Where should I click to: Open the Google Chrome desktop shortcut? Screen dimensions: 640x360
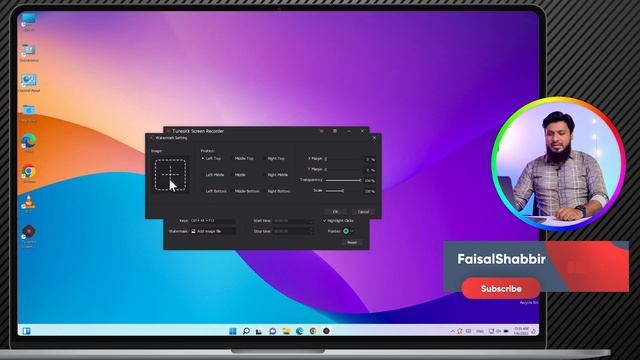click(x=29, y=172)
